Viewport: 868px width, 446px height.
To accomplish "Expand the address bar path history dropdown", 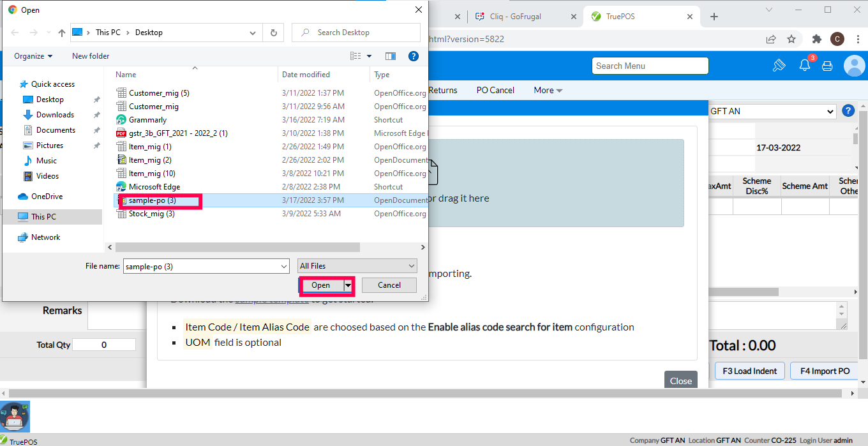I will click(253, 33).
